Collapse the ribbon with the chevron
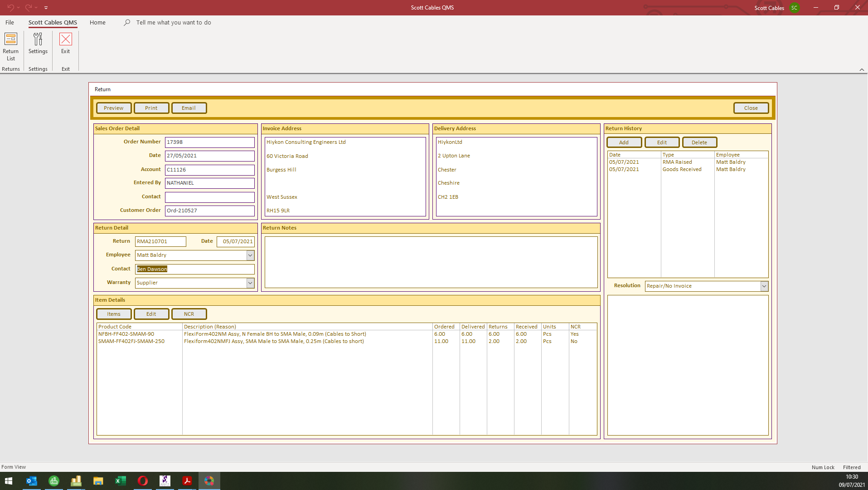The height and width of the screenshot is (490, 868). click(x=862, y=69)
